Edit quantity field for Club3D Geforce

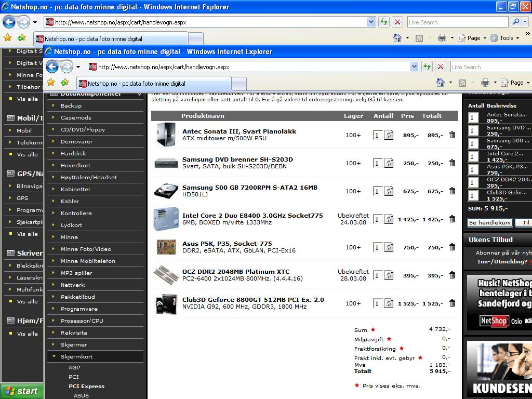[x=378, y=303]
